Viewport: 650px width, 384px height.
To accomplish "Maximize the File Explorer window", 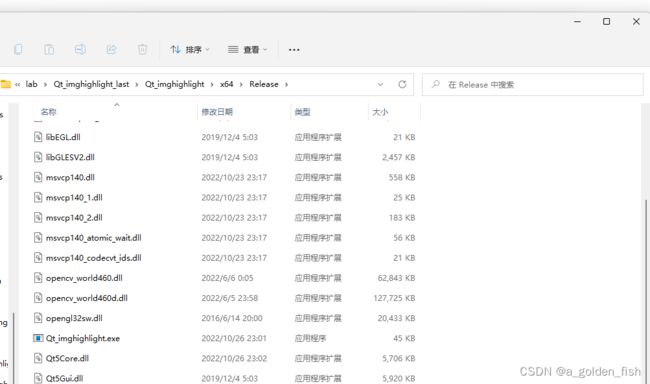I will tap(606, 22).
